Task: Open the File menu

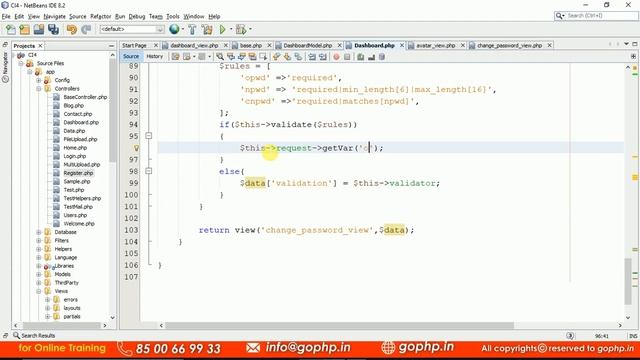Action: (x=6, y=16)
